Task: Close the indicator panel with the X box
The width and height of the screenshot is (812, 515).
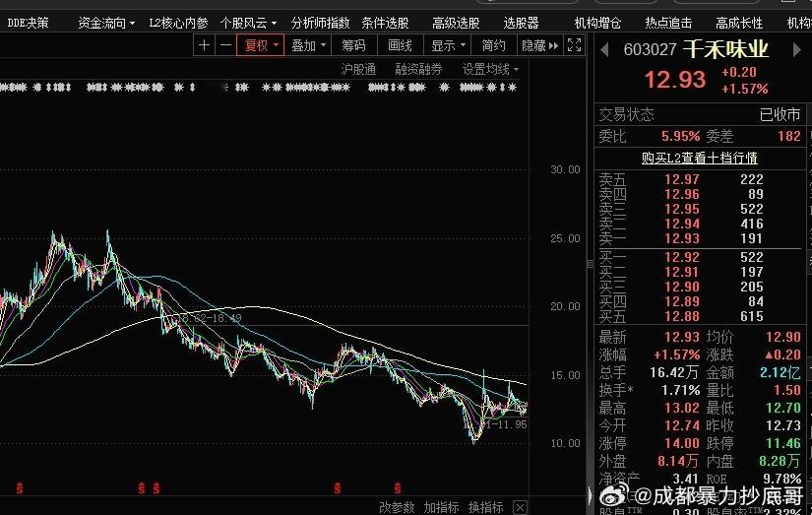Action: coord(521,507)
